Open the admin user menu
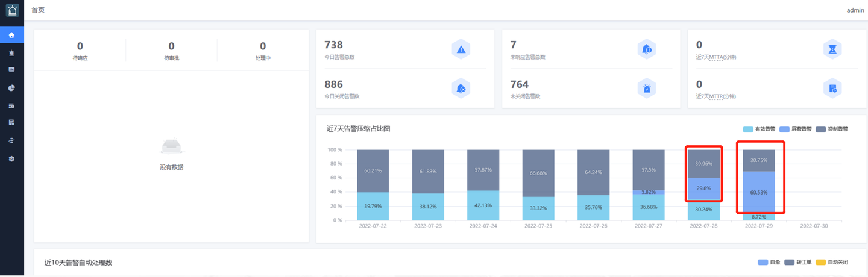The image size is (868, 277). click(855, 10)
